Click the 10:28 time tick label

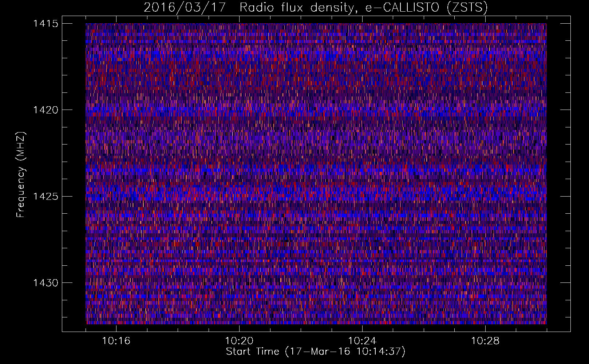pyautogui.click(x=485, y=341)
